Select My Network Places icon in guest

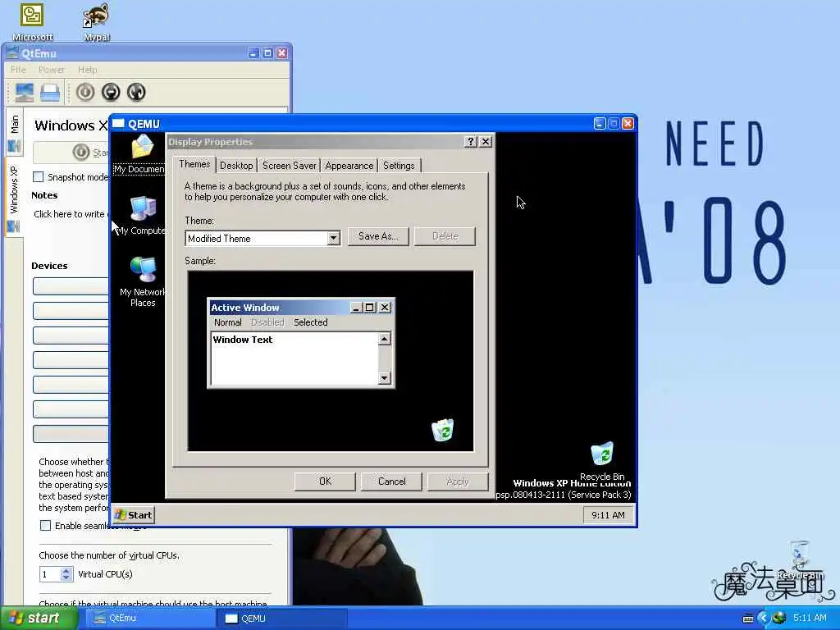(x=143, y=282)
